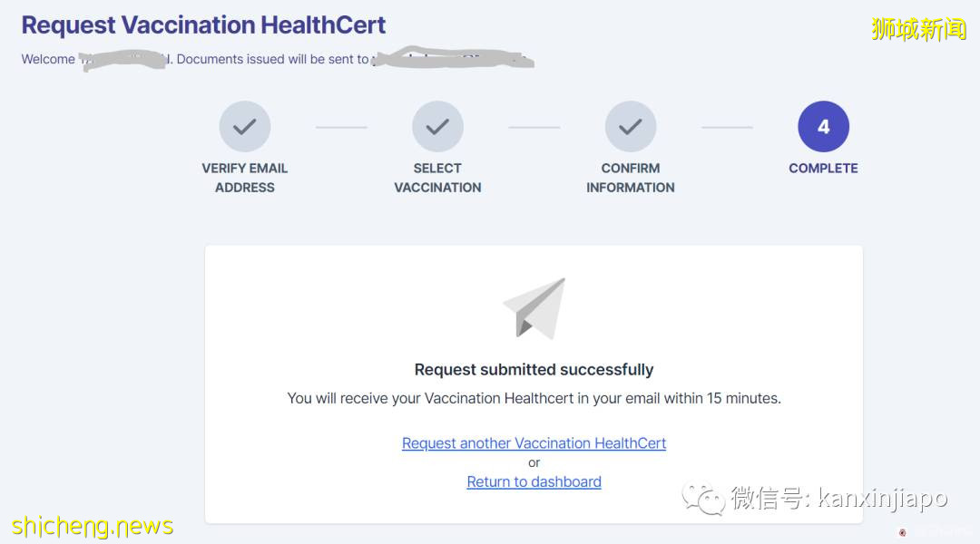The image size is (980, 544).
Task: Click the Request Vaccination HealthCert page title
Action: click(x=203, y=25)
